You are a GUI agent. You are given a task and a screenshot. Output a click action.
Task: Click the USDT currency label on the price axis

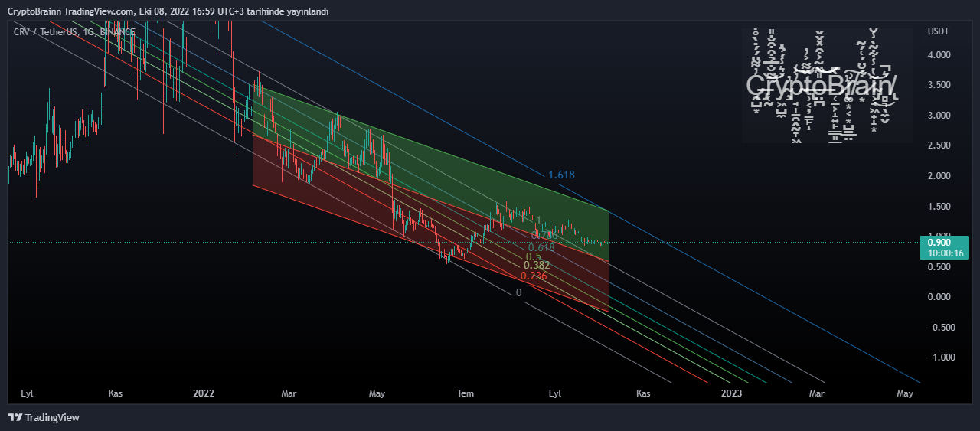click(938, 31)
